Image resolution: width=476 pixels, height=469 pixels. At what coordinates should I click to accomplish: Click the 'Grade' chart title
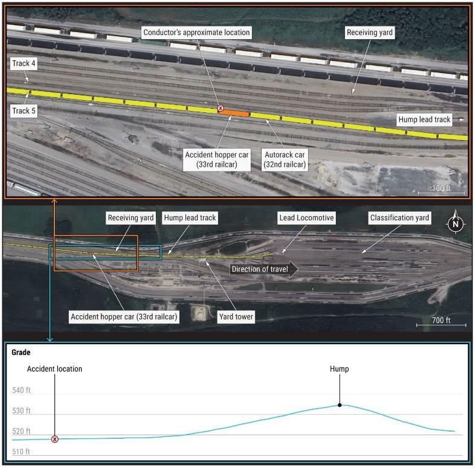click(x=21, y=353)
